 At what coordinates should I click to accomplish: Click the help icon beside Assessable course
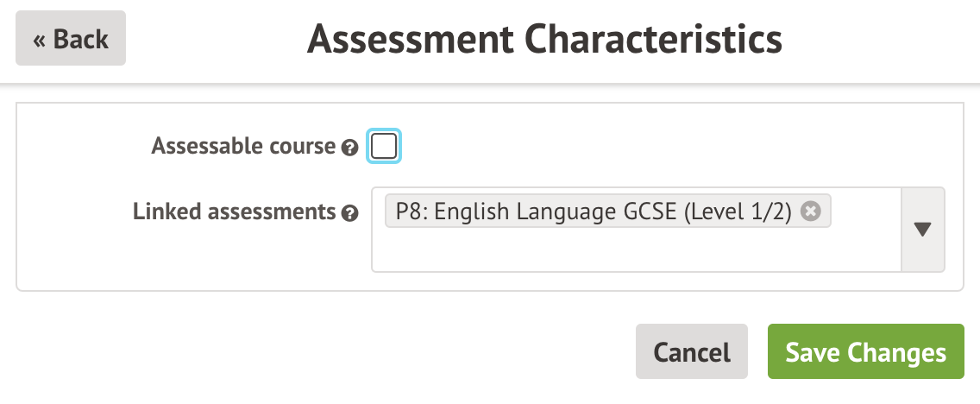(x=349, y=148)
